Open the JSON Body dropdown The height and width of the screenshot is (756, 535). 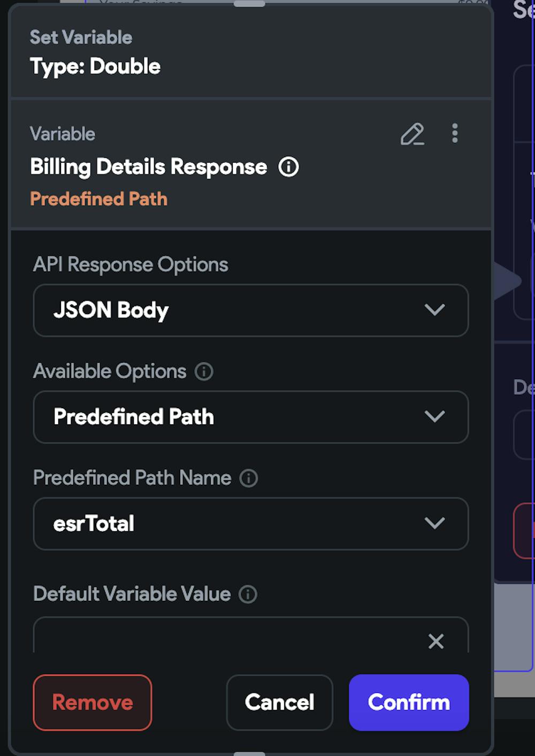click(x=251, y=310)
